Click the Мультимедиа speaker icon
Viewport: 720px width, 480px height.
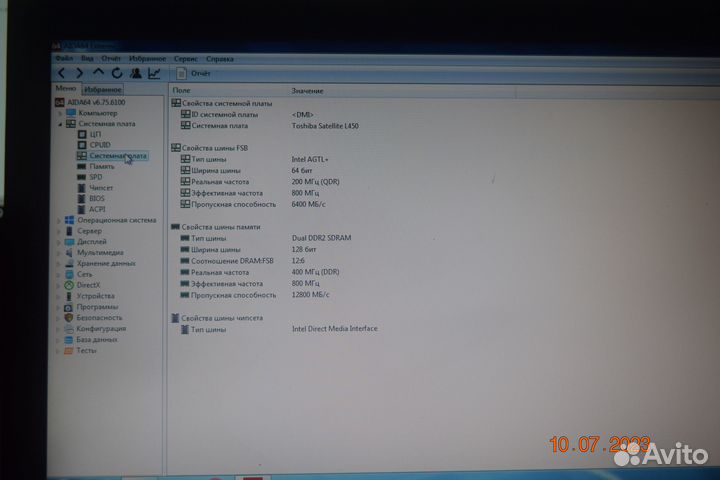pyautogui.click(x=69, y=252)
